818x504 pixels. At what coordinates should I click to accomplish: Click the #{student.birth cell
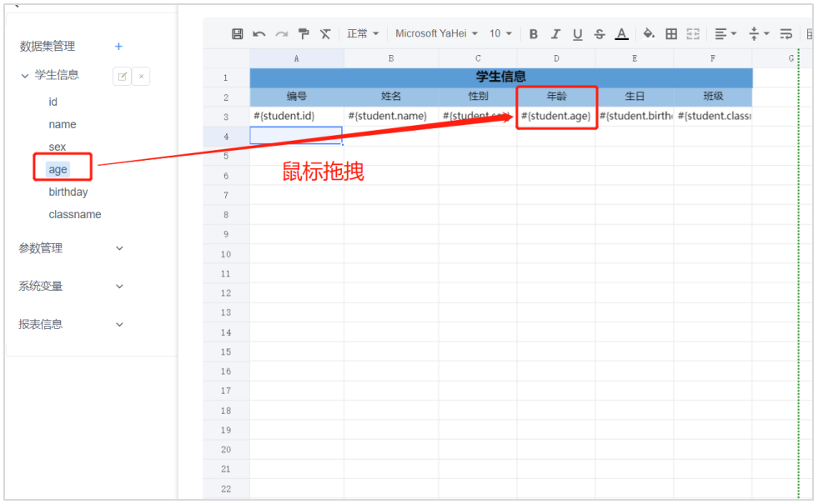(x=635, y=117)
